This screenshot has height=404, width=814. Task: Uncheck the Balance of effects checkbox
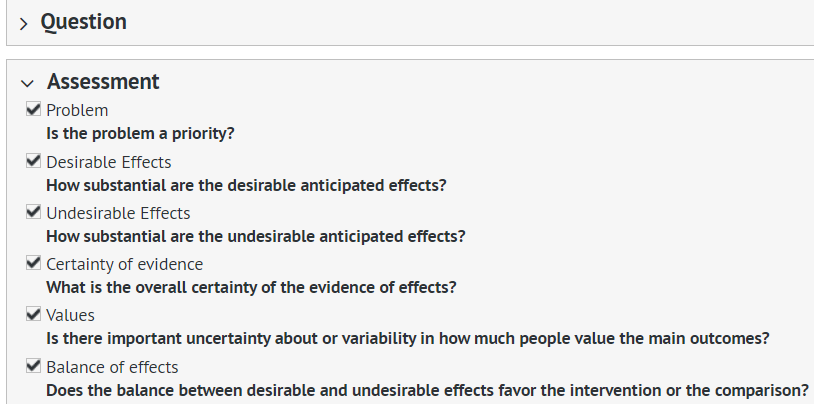click(34, 366)
